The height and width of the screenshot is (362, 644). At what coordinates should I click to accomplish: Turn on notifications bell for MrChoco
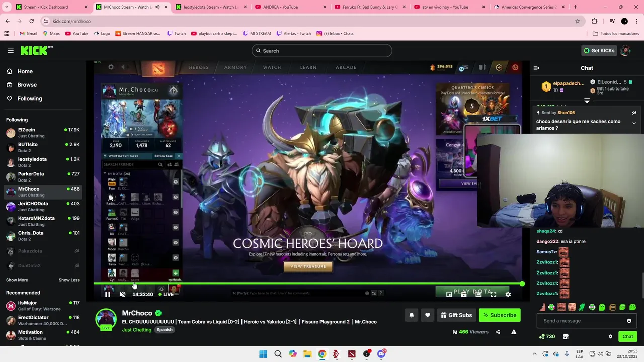tap(411, 315)
